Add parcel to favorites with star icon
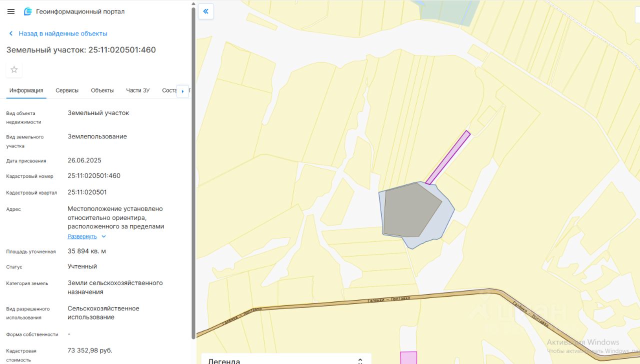This screenshot has width=640, height=364. (x=14, y=69)
